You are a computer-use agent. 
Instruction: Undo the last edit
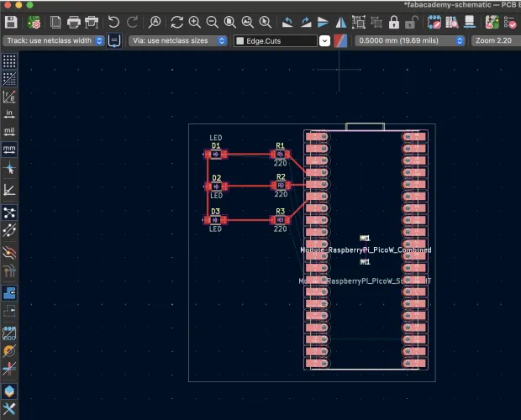point(113,22)
